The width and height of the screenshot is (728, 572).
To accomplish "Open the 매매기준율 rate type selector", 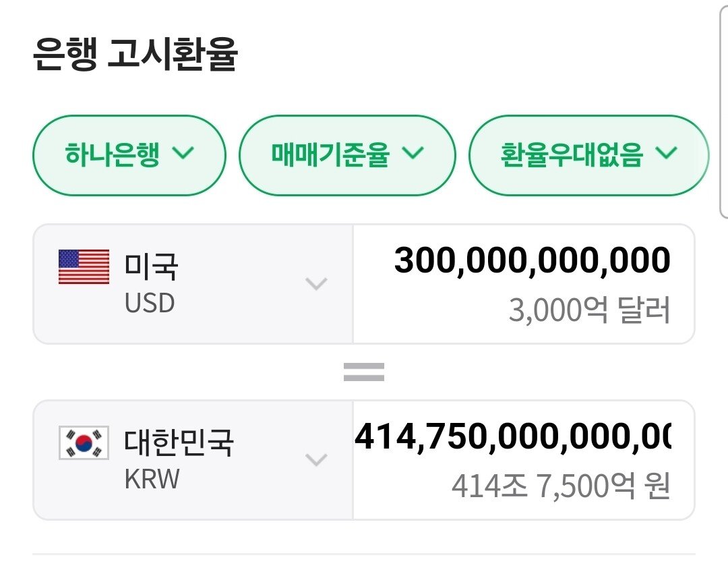I will click(347, 154).
